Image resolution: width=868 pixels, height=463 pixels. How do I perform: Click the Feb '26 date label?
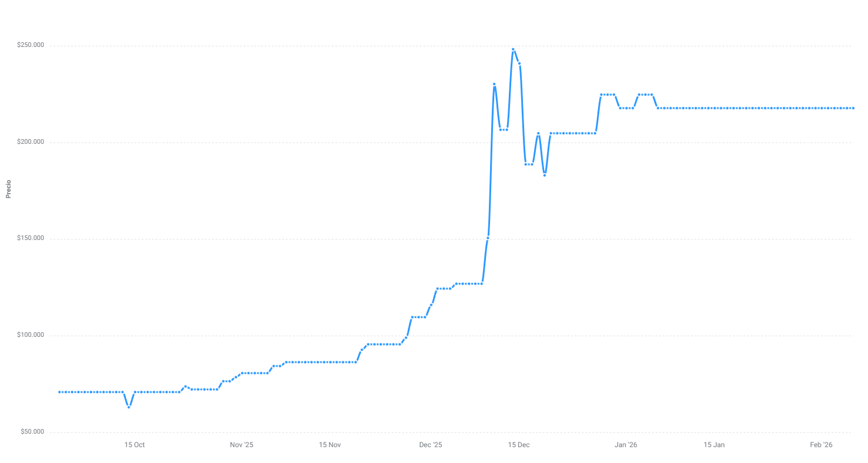pos(821,445)
